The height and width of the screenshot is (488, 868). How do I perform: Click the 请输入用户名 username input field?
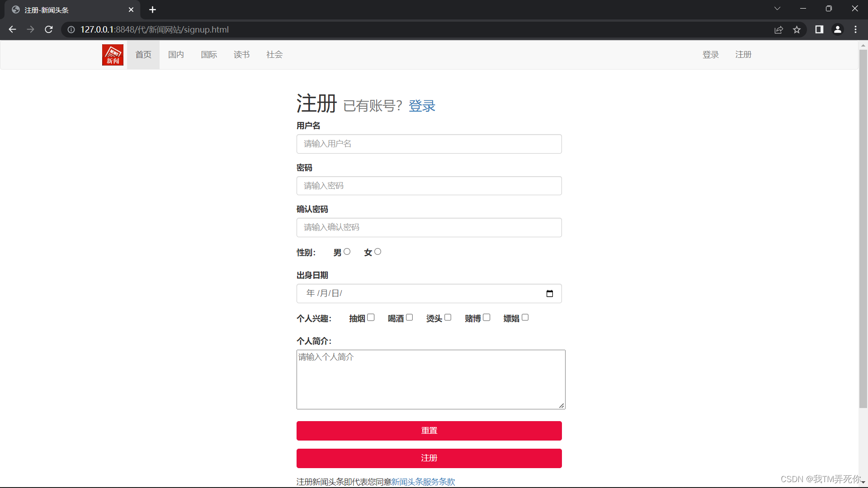pyautogui.click(x=429, y=144)
